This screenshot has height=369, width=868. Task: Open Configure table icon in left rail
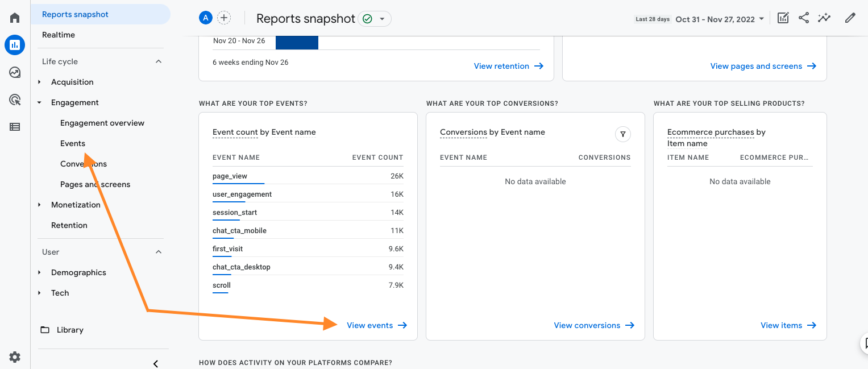coord(15,127)
